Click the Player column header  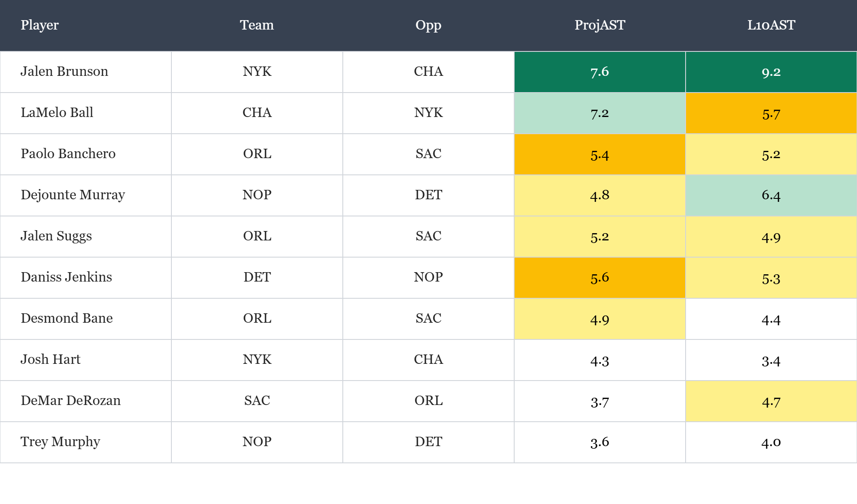[x=40, y=25]
